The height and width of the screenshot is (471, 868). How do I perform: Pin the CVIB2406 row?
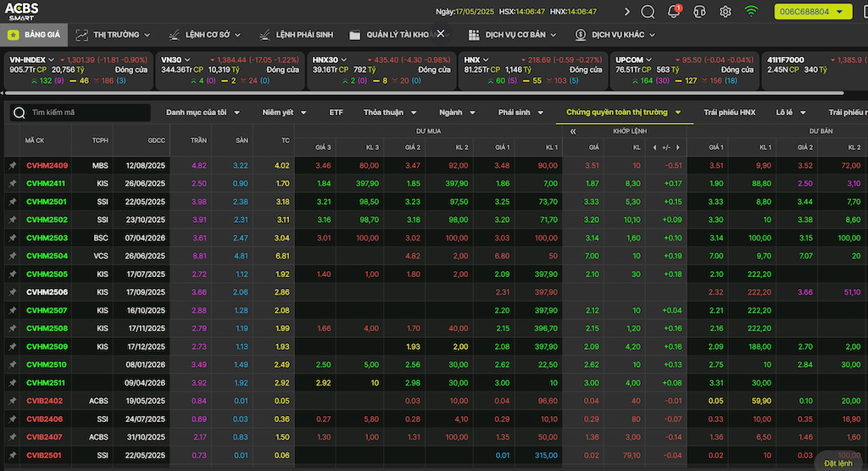tap(12, 419)
